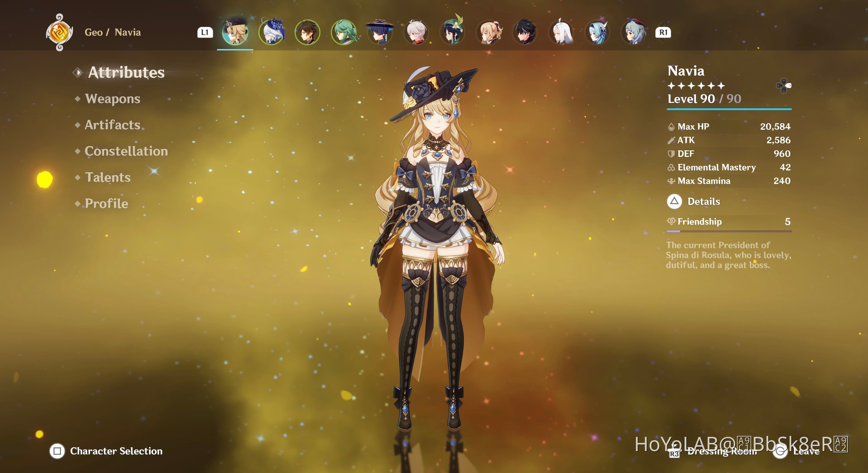Screen dimensions: 868x473
Task: Click the Max Stamina value 240
Action: point(782,181)
